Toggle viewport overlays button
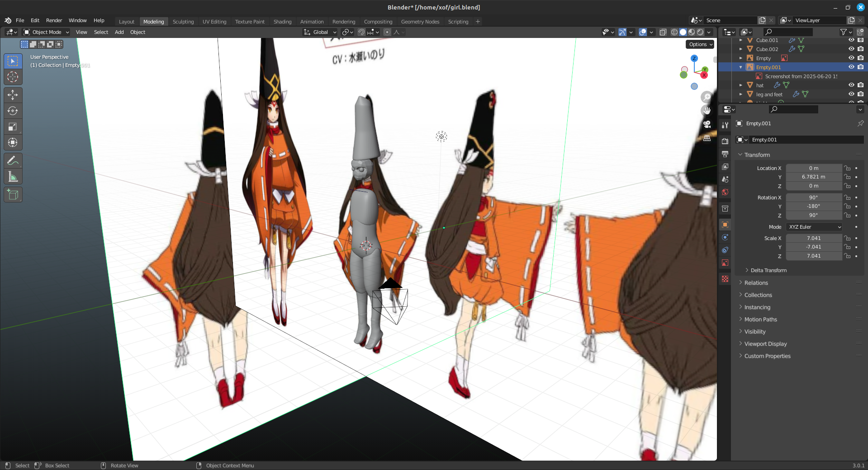 (x=643, y=32)
